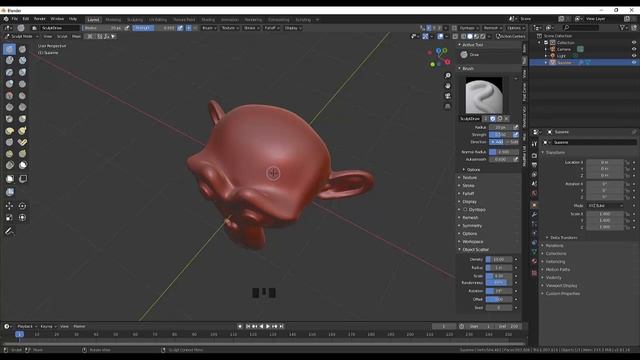Expand the Delta Transform section
The height and width of the screenshot is (360, 640).
563,238
